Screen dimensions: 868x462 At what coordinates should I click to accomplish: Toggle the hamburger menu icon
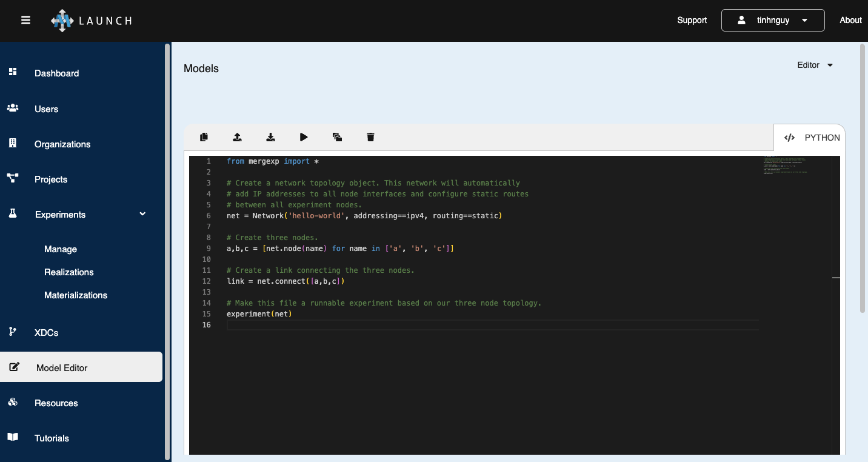click(x=25, y=20)
